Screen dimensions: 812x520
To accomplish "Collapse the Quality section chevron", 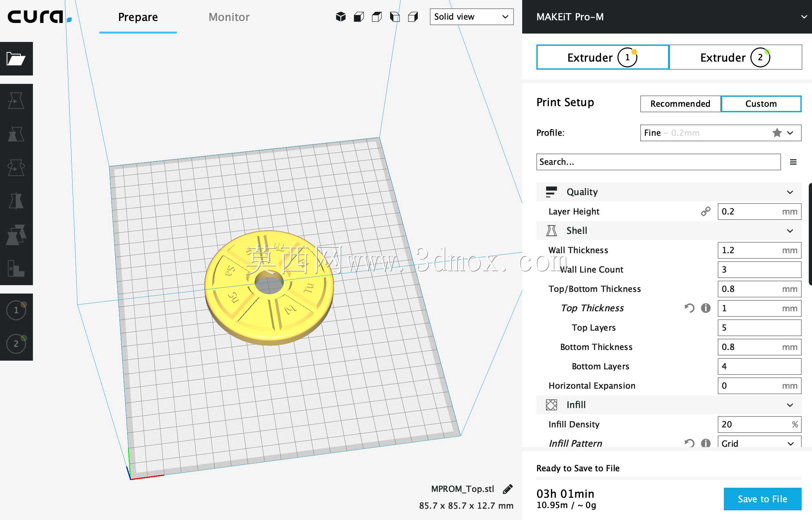I will [x=790, y=192].
